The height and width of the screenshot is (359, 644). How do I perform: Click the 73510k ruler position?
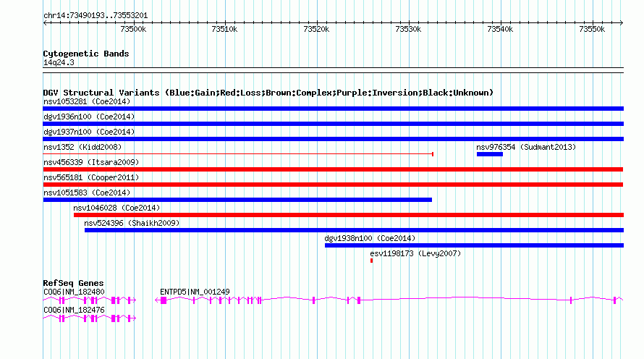point(224,29)
